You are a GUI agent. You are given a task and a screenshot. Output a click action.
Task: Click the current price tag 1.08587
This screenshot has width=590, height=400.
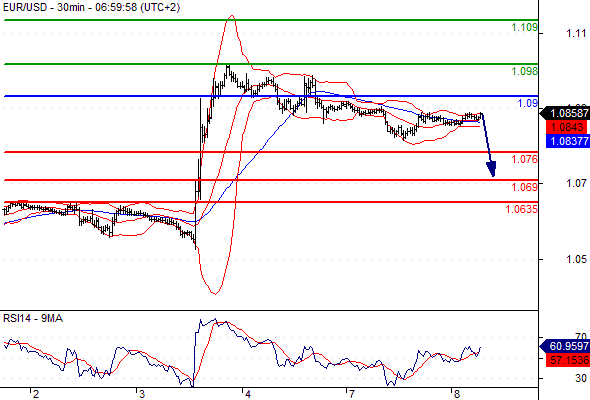(x=565, y=113)
